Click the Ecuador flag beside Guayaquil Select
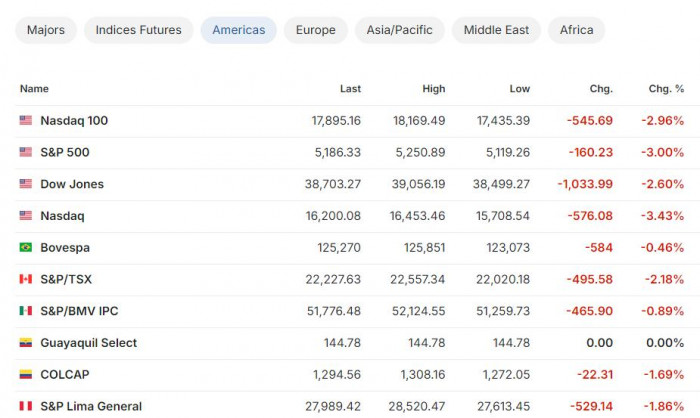The height and width of the screenshot is (418, 700). click(26, 343)
